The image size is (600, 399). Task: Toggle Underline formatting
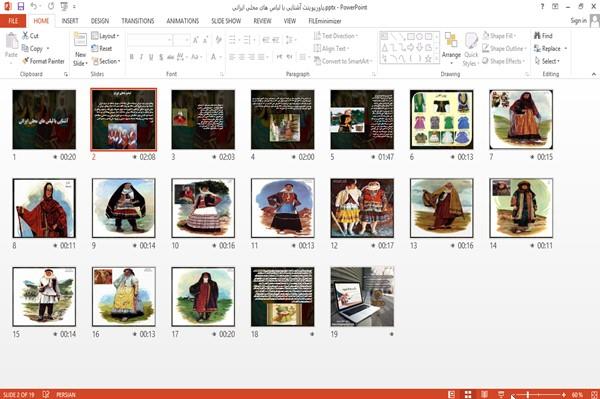pos(151,57)
